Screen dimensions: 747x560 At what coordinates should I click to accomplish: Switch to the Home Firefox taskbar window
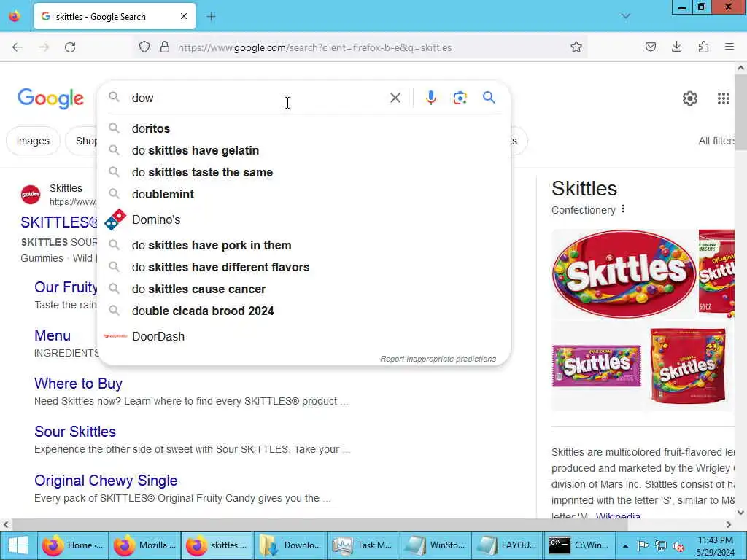pyautogui.click(x=72, y=545)
